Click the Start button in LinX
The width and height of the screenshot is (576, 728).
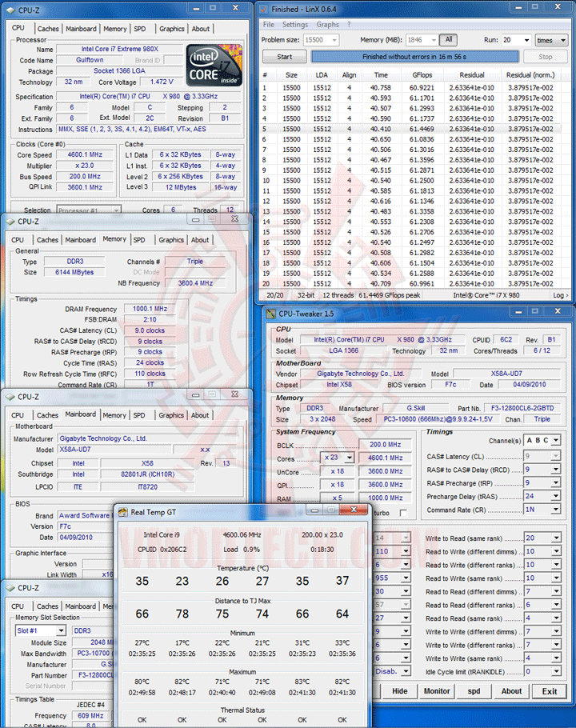coord(285,57)
